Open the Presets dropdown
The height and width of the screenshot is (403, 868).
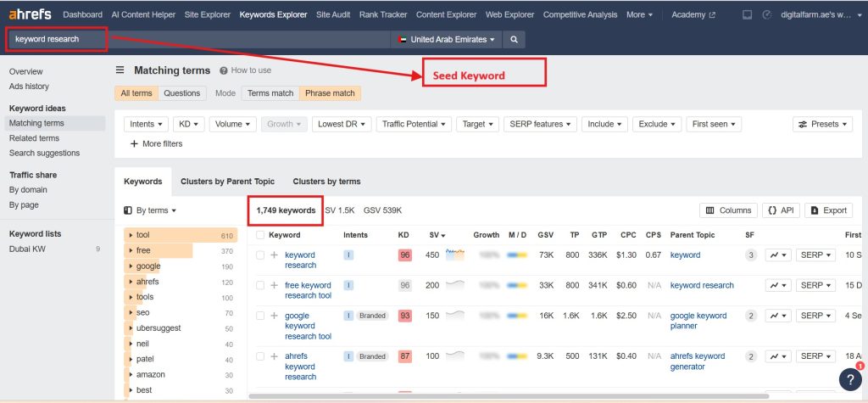[822, 124]
